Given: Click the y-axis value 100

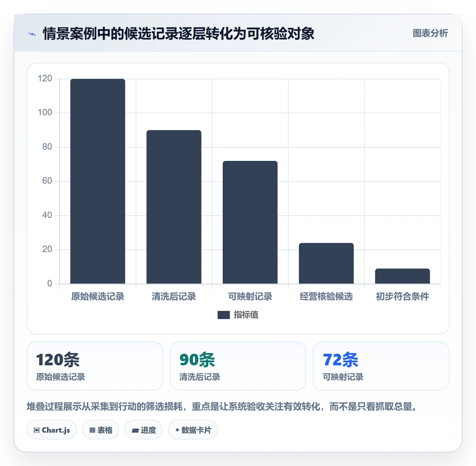Looking at the screenshot, I should pyautogui.click(x=45, y=113).
